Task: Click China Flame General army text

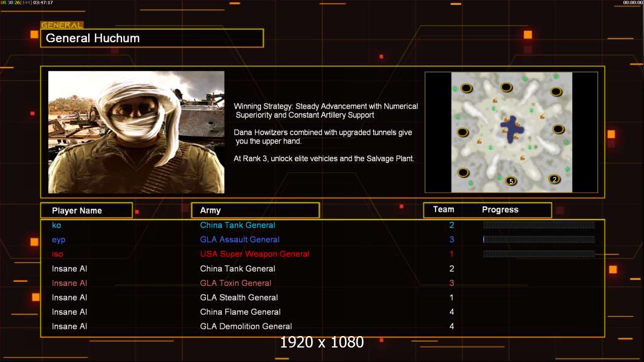Action: (x=240, y=312)
